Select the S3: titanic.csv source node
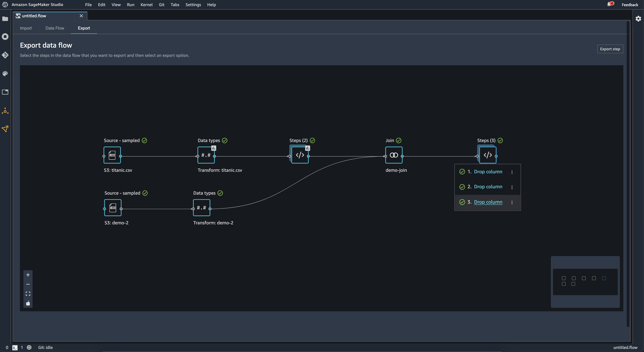 (x=112, y=155)
